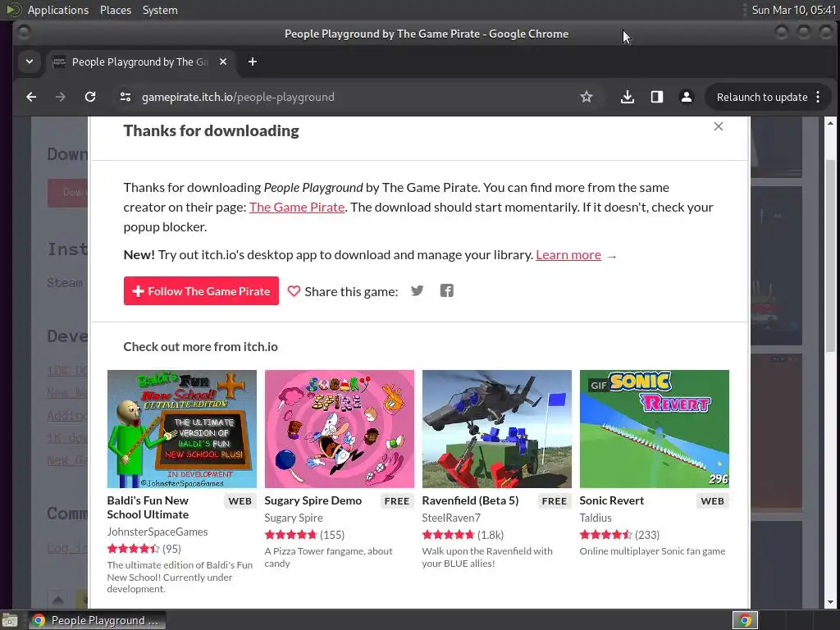Click WEB tag on Baldi's card
The image size is (840, 630).
click(x=240, y=501)
